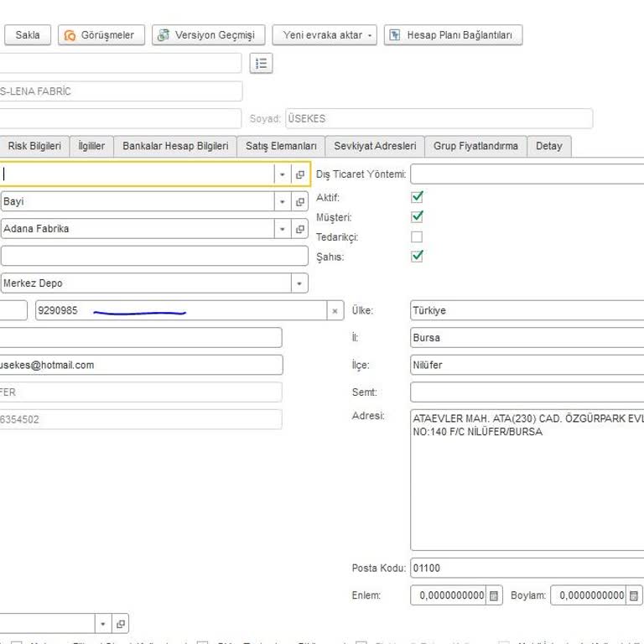Viewport: 644px width, 644px height.
Task: Open the Yeni evraka aktar dropdown
Action: pyautogui.click(x=325, y=35)
